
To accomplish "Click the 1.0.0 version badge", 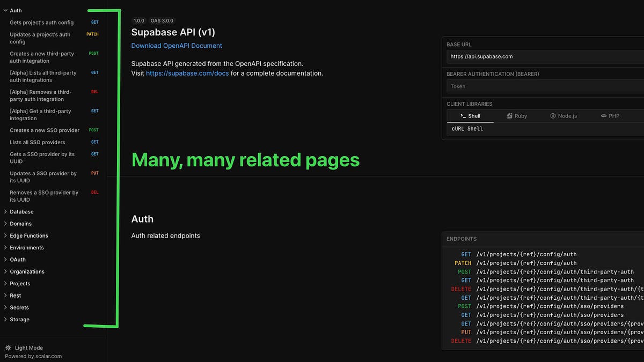I will pyautogui.click(x=139, y=21).
